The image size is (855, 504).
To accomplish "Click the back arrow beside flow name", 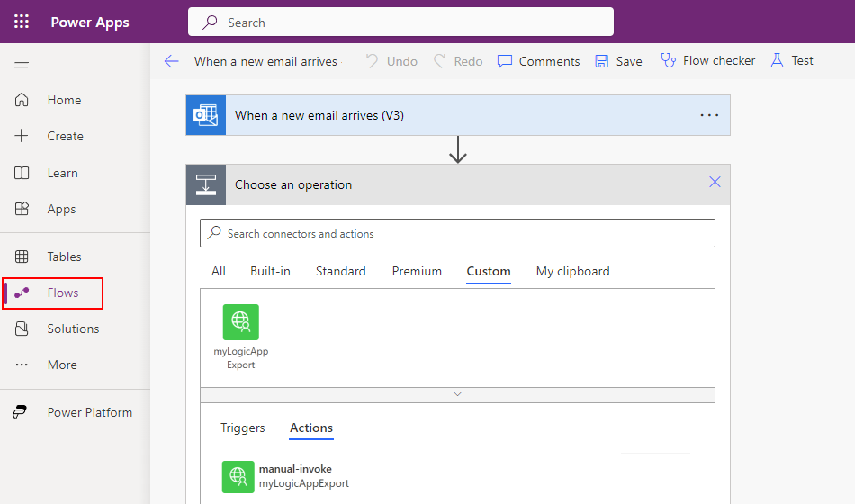I will pyautogui.click(x=171, y=61).
